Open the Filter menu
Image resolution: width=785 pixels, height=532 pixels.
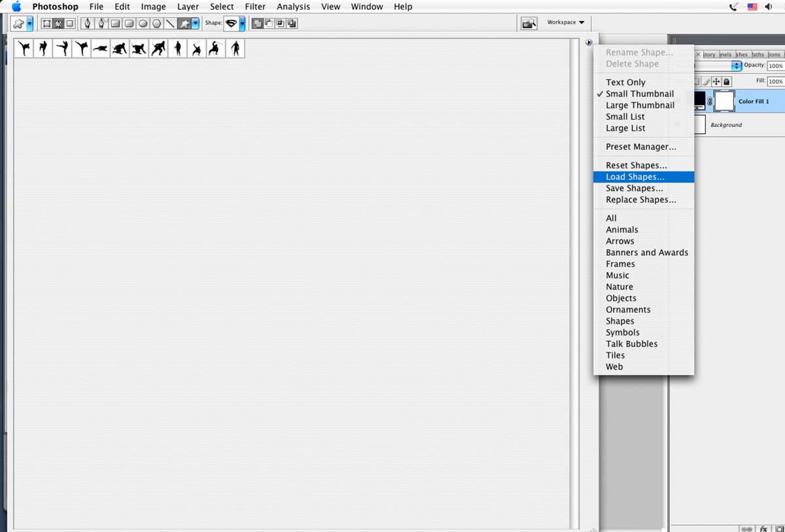pos(255,7)
